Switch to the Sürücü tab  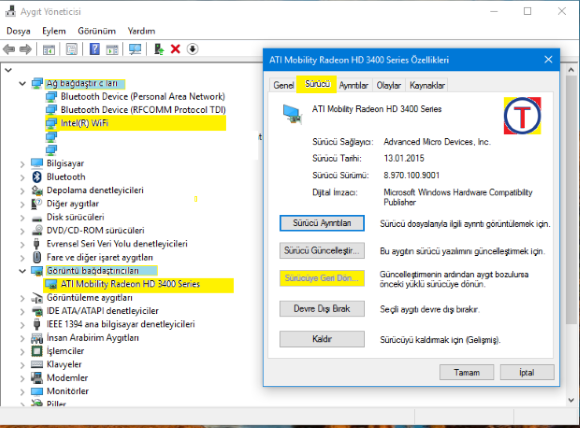[317, 84]
